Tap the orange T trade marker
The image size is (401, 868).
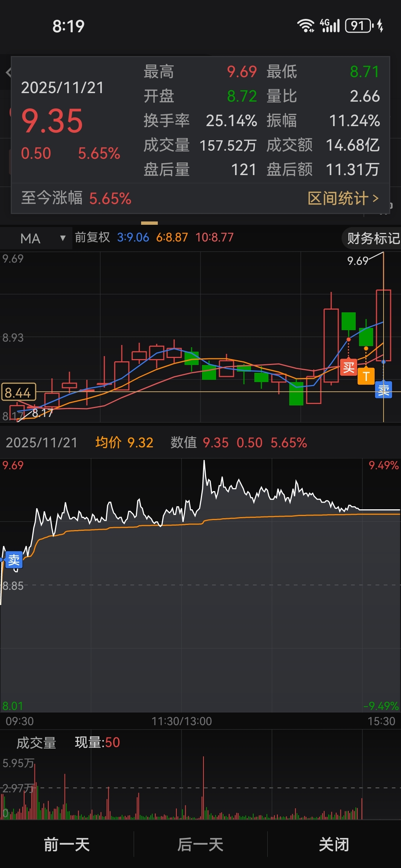[366, 376]
